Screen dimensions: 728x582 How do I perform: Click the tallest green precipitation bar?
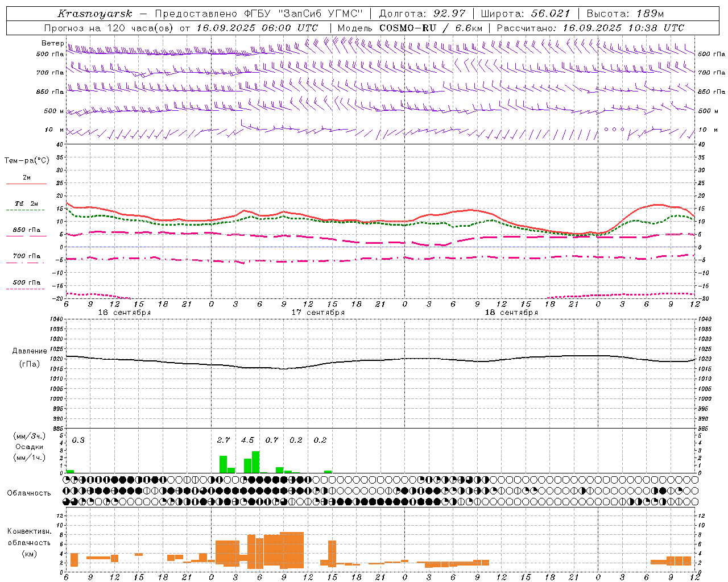(256, 462)
